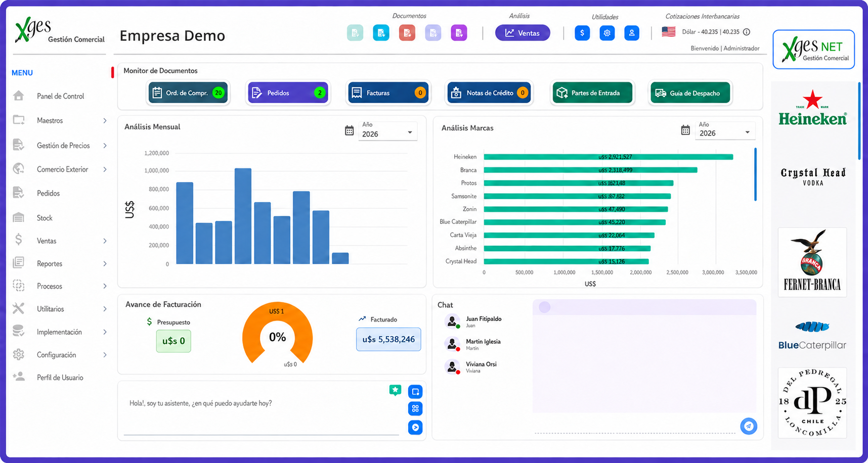Send the assistant message with arrow icon
868x463 pixels.
415,428
